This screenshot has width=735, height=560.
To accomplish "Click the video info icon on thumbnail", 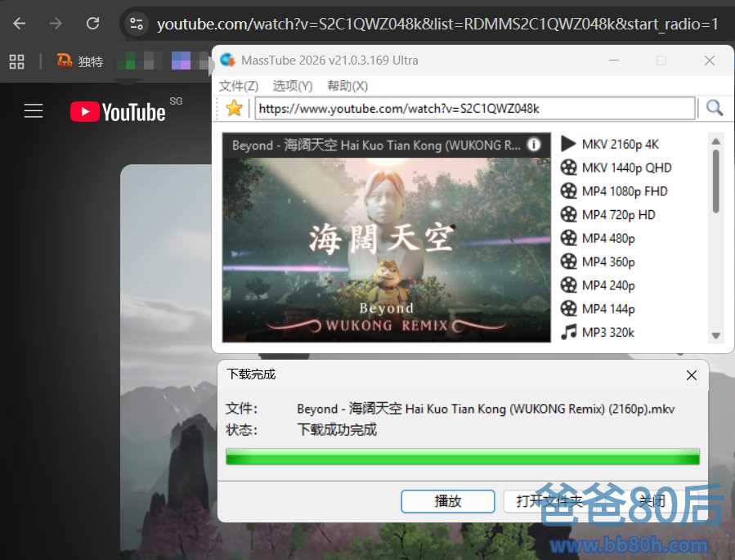I will point(534,145).
